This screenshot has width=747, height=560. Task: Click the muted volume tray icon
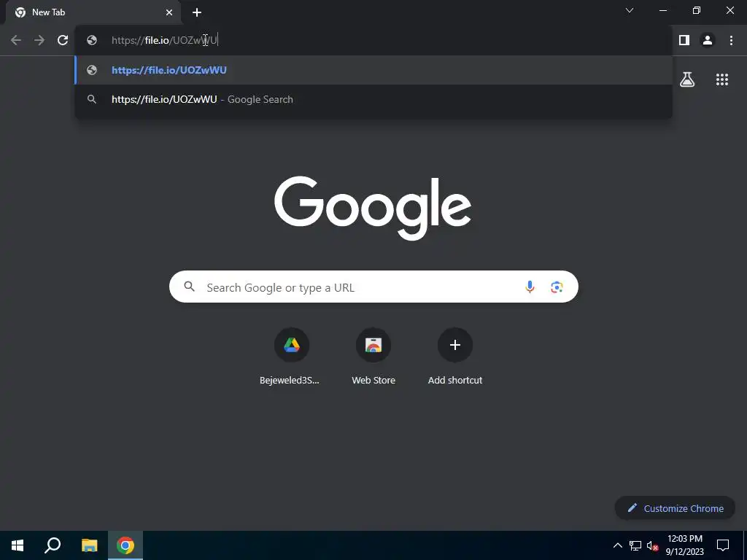pyautogui.click(x=652, y=545)
